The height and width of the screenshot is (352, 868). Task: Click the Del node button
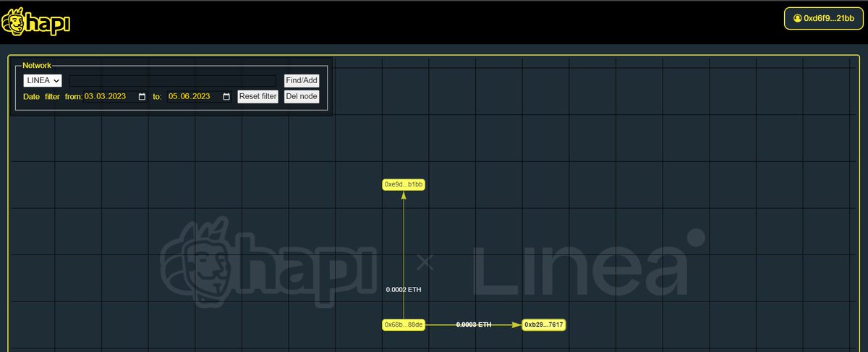(x=301, y=96)
